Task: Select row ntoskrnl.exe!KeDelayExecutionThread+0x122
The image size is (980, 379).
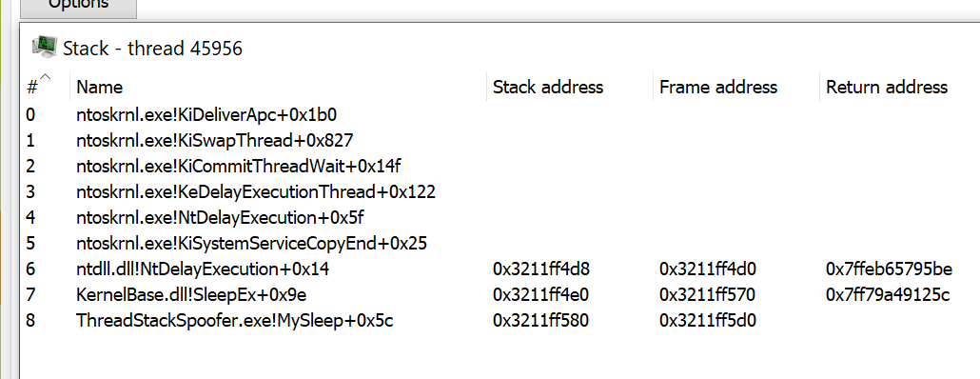Action: tap(500, 191)
